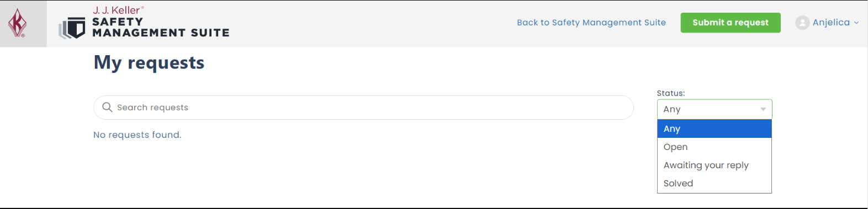Select Awaiting your reply status option
Screen dimensions: 868x209
coord(714,165)
